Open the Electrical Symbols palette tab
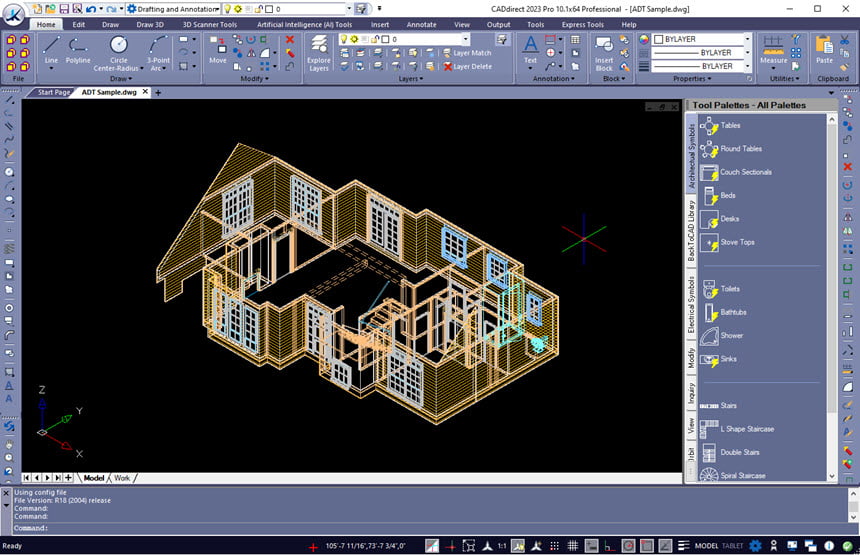The height and width of the screenshot is (555, 860). click(691, 303)
